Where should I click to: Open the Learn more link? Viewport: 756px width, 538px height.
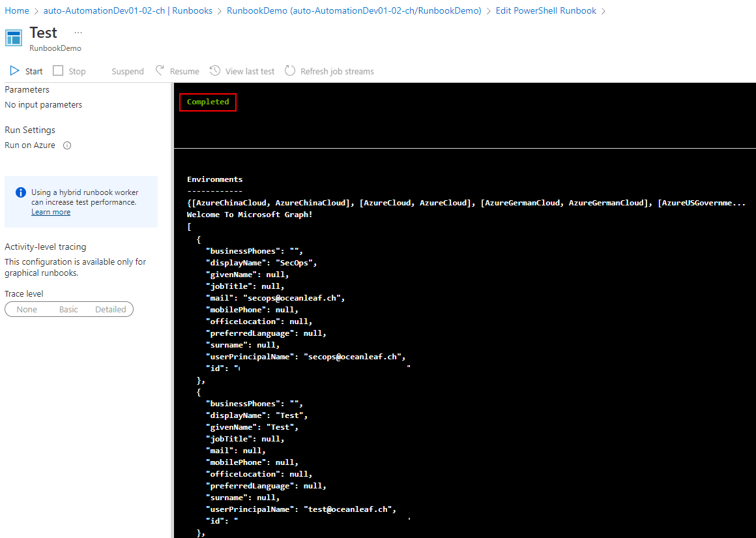(51, 213)
